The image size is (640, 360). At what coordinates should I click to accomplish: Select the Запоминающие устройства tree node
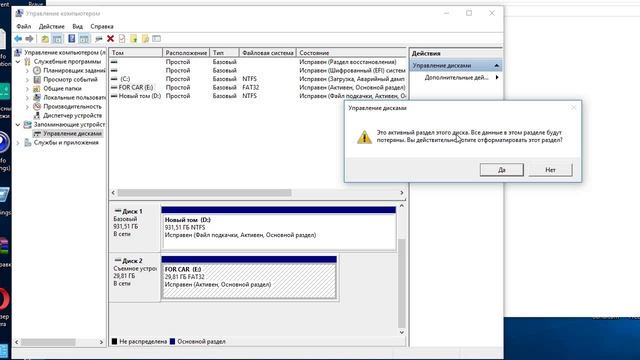(x=69, y=124)
